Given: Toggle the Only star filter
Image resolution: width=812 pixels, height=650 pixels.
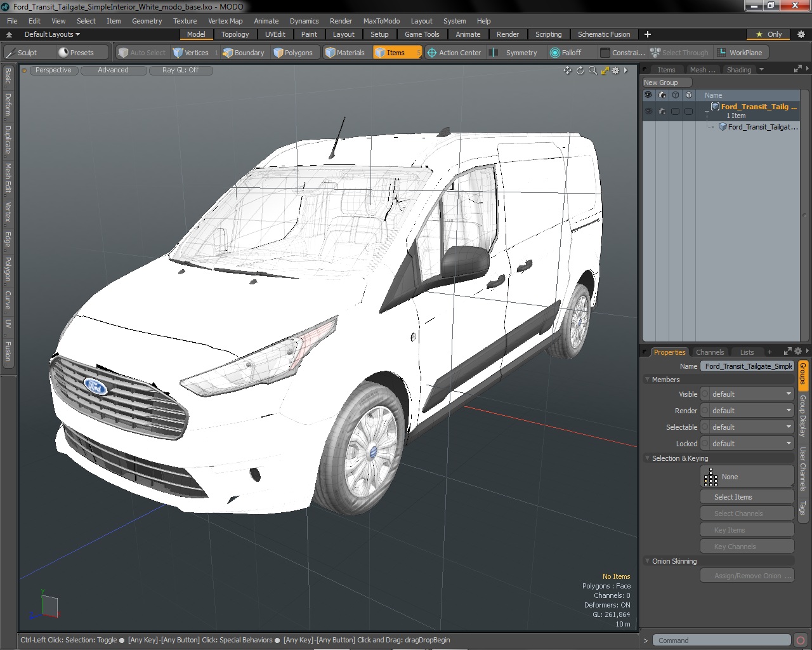Looking at the screenshot, I should pos(768,34).
